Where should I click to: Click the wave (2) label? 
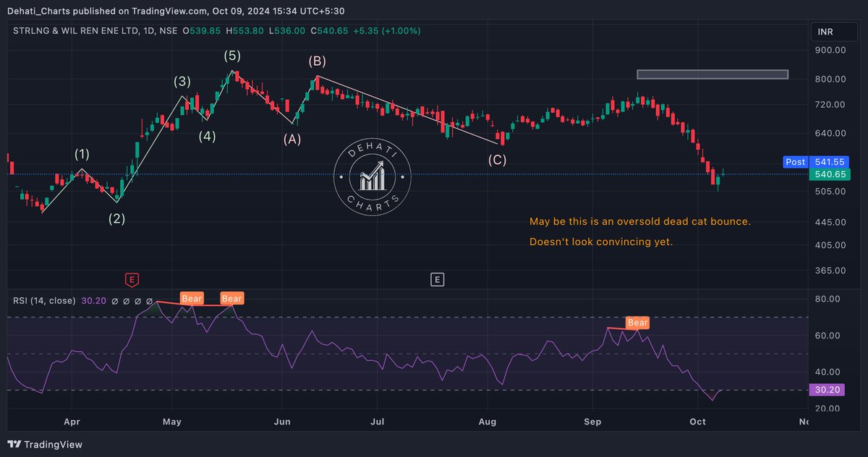(x=117, y=218)
